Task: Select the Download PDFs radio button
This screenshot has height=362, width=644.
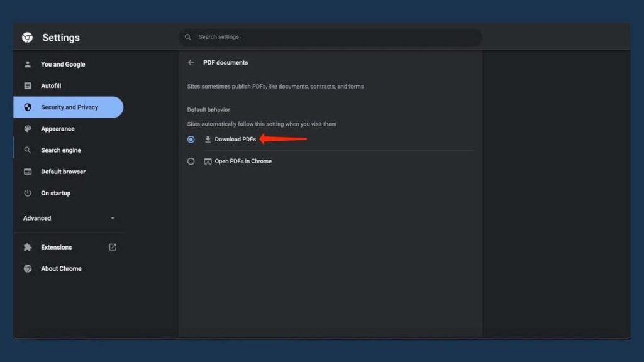Action: (191, 139)
